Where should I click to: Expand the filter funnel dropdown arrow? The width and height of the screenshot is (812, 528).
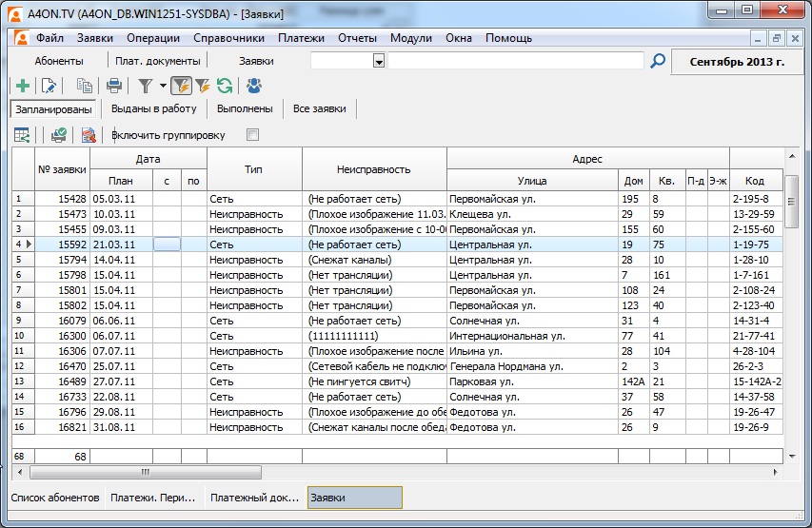(x=163, y=86)
